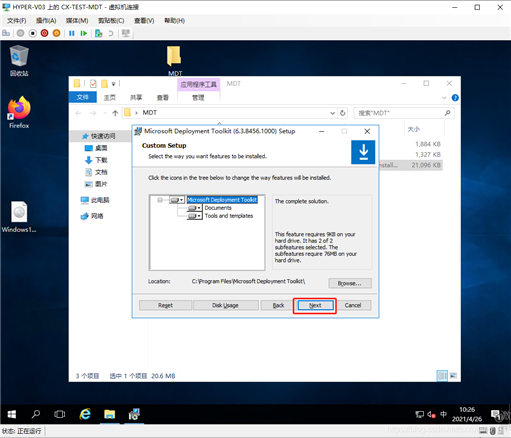Screen dimensions: 511x438
Task: Switch to the 查看 ribbon tab
Action: (163, 97)
